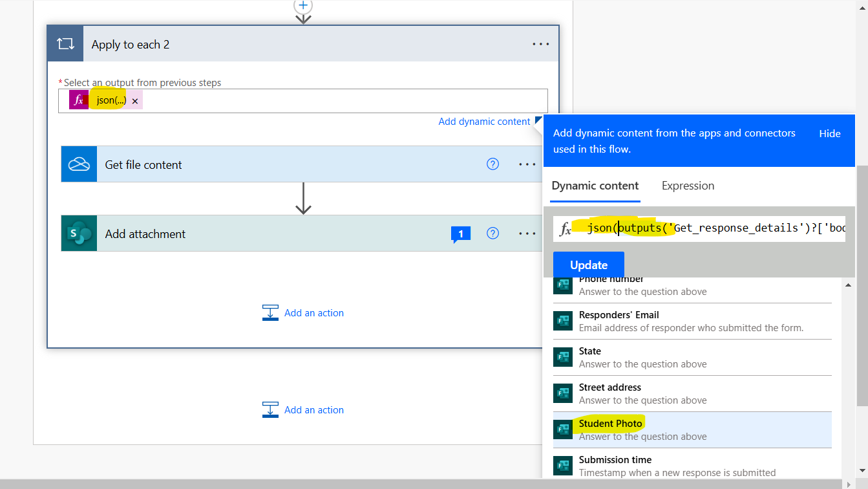Screen dimensions: 868x489
Task: Open the Add attachment ellipsis menu
Action: [527, 233]
